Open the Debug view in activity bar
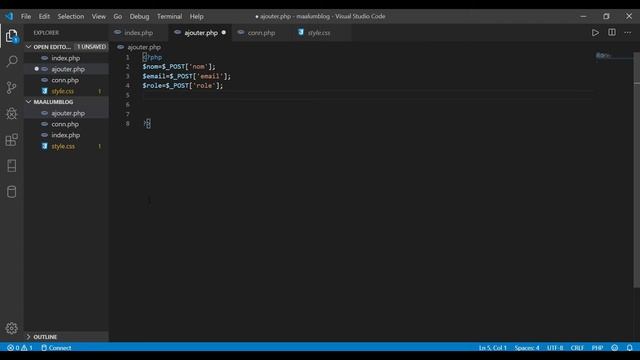This screenshot has height=360, width=640. [x=11, y=113]
